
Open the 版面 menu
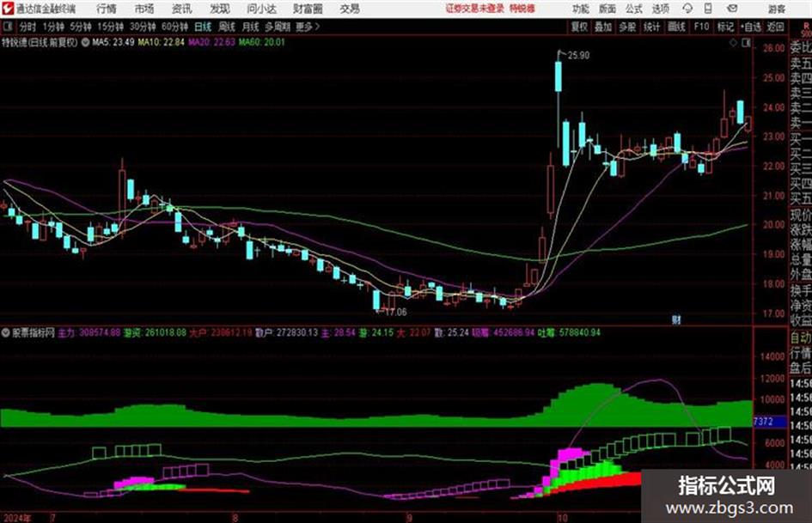click(607, 9)
